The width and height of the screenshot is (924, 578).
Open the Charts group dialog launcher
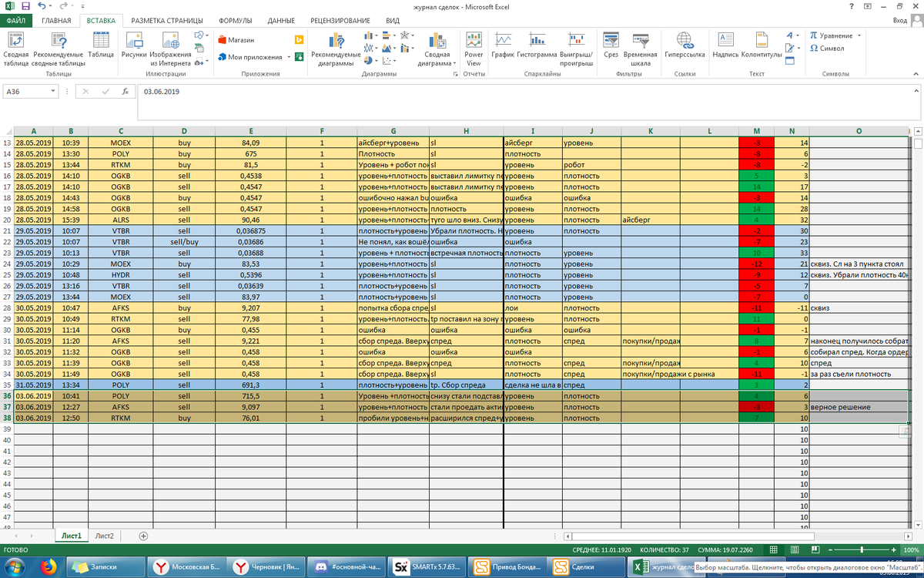click(456, 74)
